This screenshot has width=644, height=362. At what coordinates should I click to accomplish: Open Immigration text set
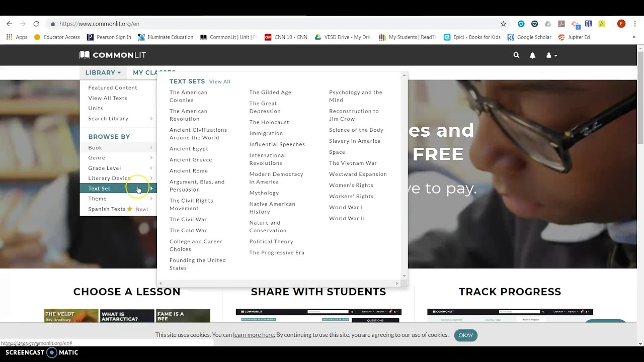[x=266, y=133]
